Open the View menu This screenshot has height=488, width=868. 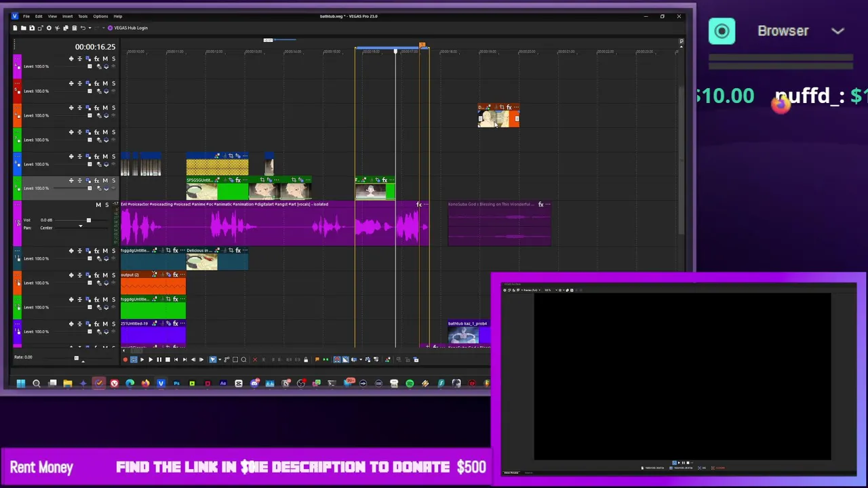click(52, 16)
